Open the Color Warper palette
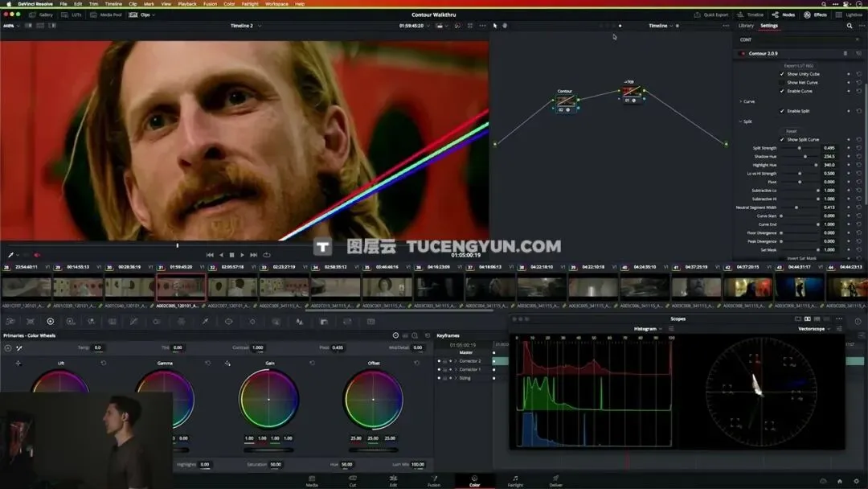This screenshot has width=868, height=489. point(181,321)
